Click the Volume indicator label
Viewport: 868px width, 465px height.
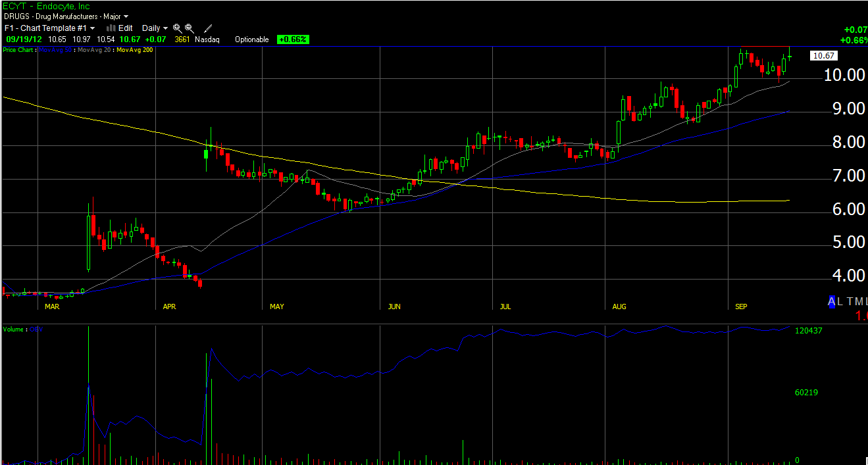(14, 329)
